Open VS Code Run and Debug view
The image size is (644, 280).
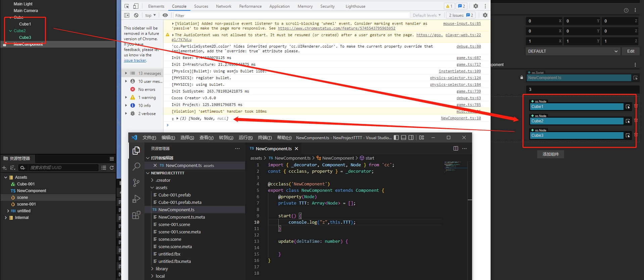tap(136, 199)
